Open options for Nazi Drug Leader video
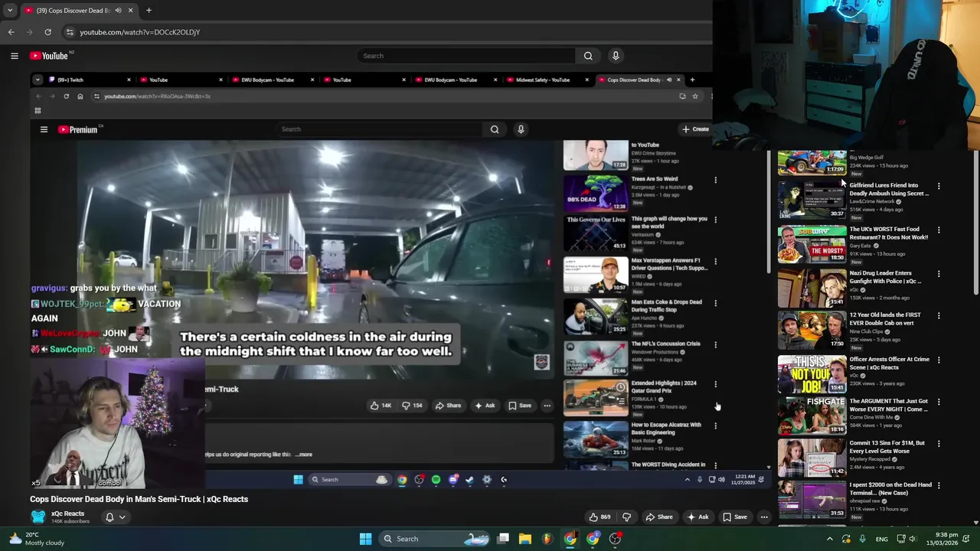This screenshot has width=980, height=551. coord(939,274)
